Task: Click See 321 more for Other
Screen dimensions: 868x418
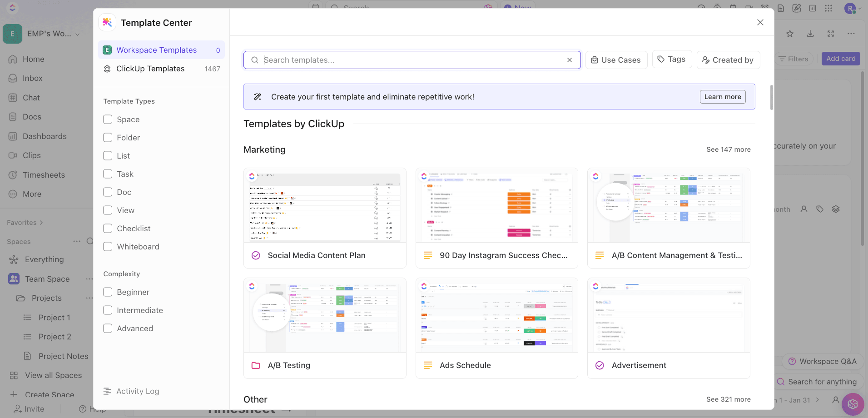Action: [728, 399]
